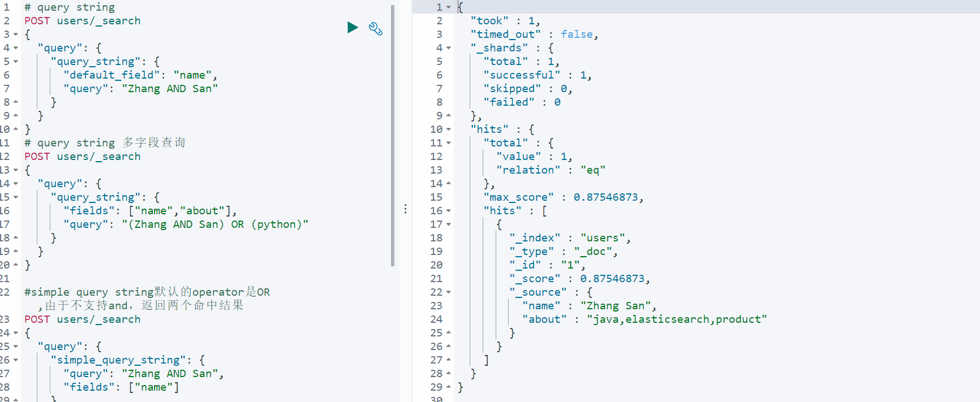Collapse the hit object at response line 17
Screen dimensions: 980x402
449,224
